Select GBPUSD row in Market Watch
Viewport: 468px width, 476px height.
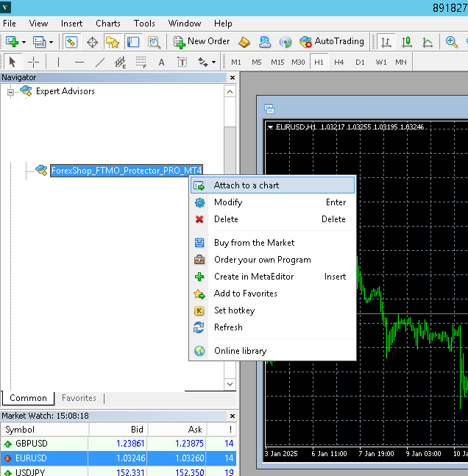[x=118, y=444]
